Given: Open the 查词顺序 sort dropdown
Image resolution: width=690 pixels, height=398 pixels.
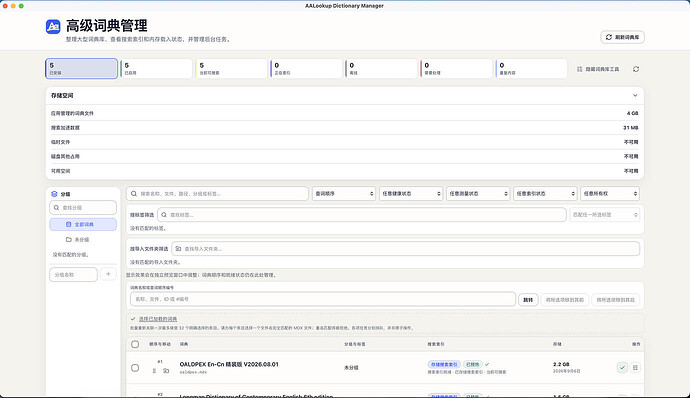Looking at the screenshot, I should pyautogui.click(x=344, y=194).
